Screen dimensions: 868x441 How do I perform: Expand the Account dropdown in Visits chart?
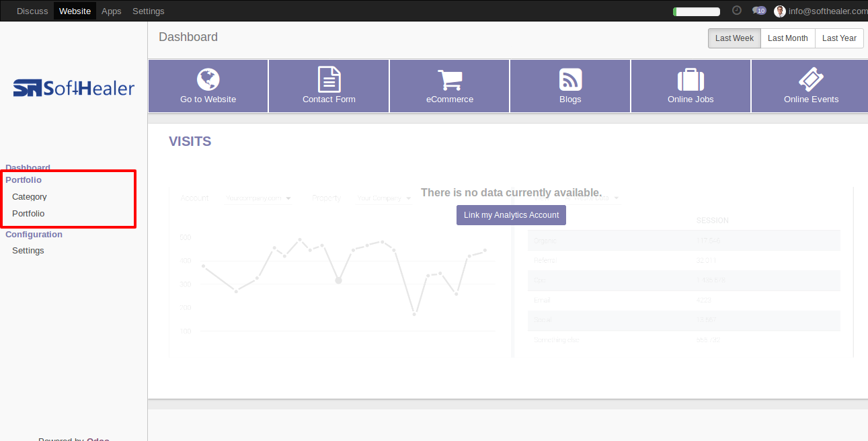tap(258, 198)
